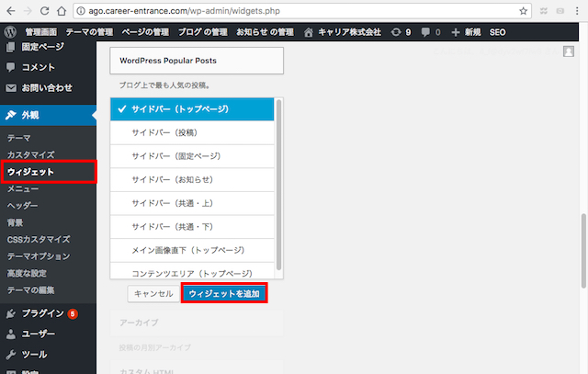Click the home icon for キャリア株式会社
This screenshot has width=588, height=374.
click(x=309, y=31)
